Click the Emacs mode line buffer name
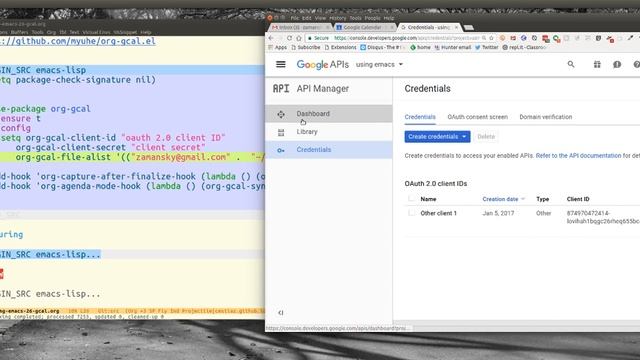Image resolution: width=640 pixels, height=360 pixels. (29, 311)
